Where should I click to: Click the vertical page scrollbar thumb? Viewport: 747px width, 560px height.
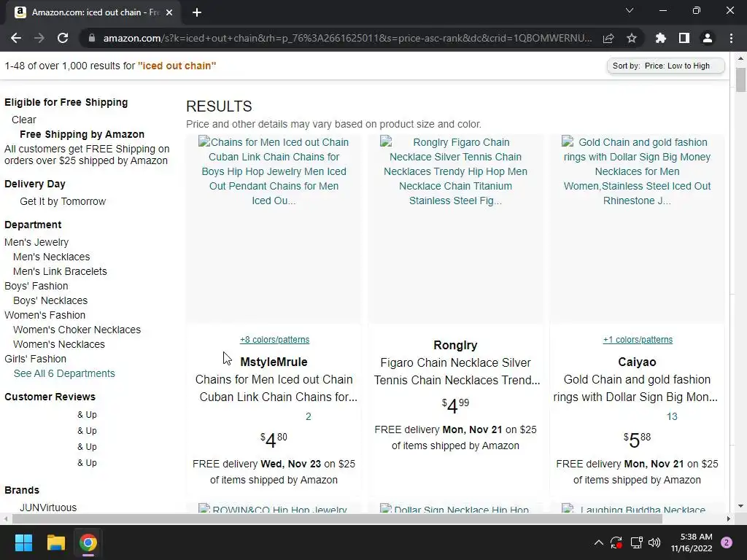point(740,79)
